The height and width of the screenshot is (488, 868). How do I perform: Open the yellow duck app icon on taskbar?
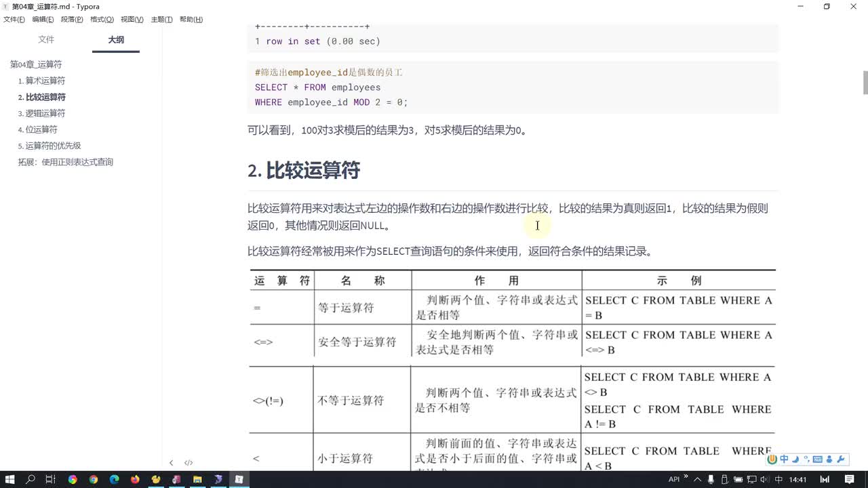(156, 479)
